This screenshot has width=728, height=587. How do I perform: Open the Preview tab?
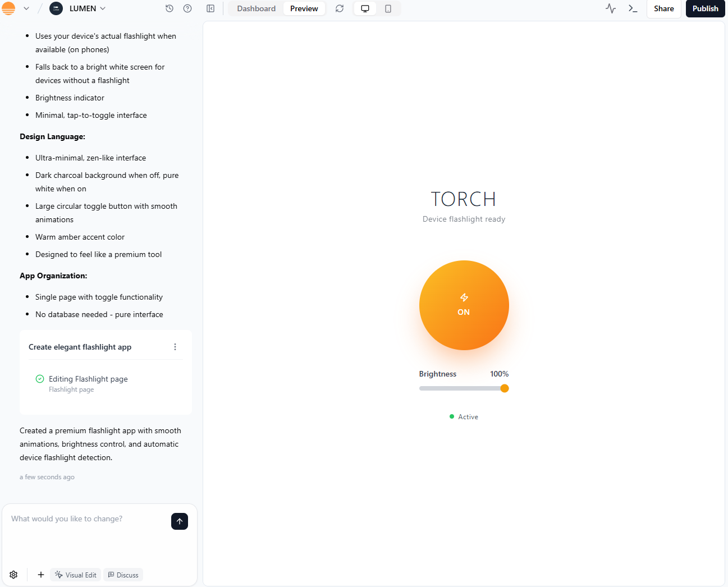click(x=304, y=8)
